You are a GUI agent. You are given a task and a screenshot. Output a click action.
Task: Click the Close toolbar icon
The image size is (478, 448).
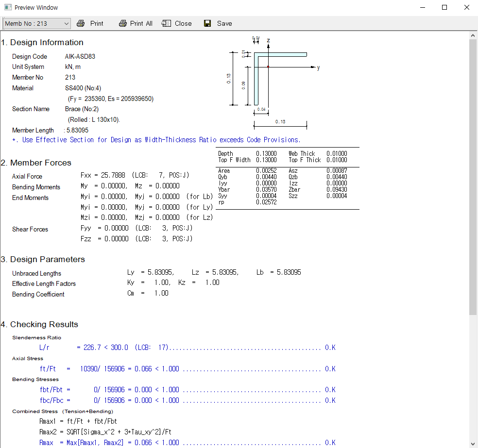[167, 23]
